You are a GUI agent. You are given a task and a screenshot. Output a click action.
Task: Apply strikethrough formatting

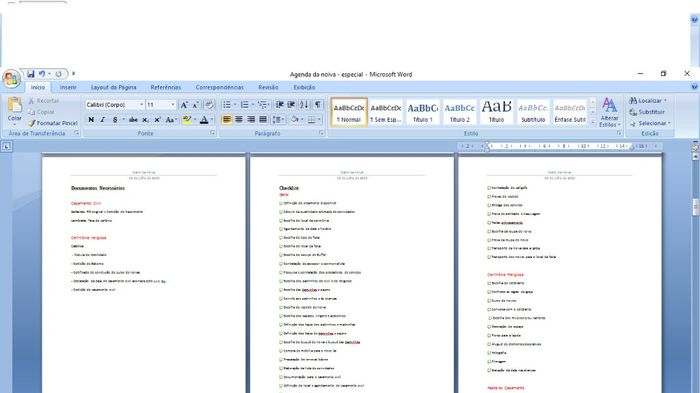pos(133,120)
